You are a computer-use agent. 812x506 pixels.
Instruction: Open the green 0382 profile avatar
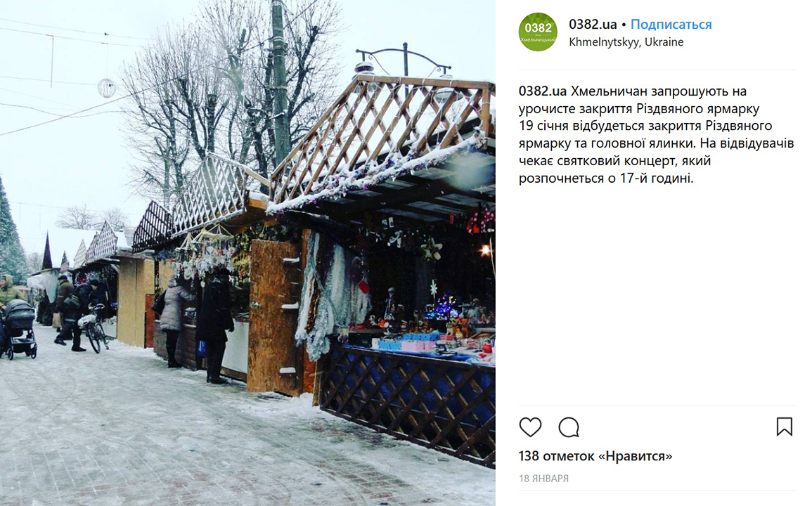pyautogui.click(x=538, y=32)
